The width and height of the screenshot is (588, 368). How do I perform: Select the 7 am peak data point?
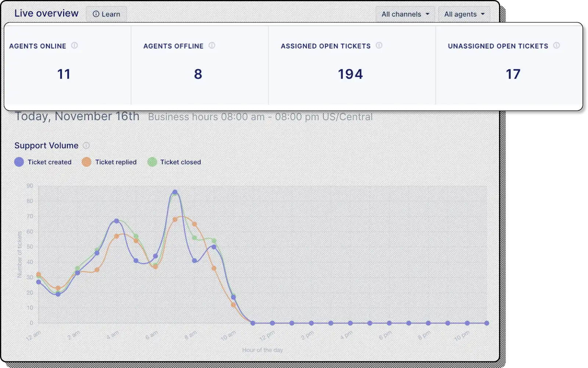coord(175,192)
